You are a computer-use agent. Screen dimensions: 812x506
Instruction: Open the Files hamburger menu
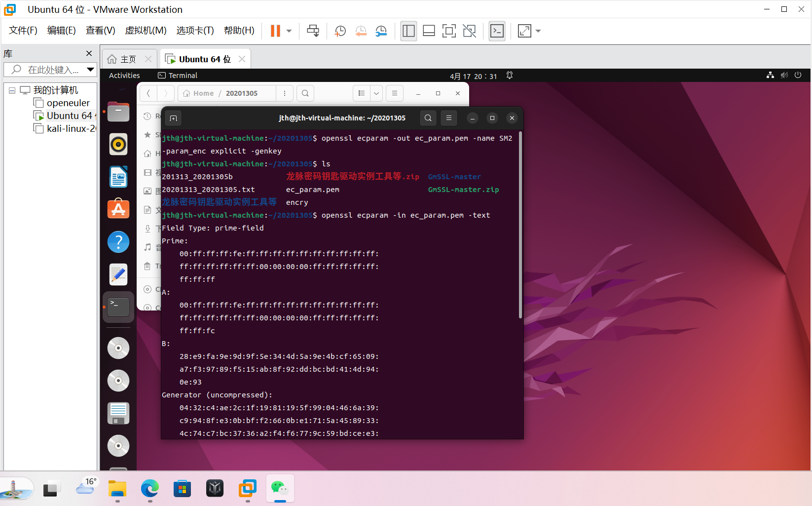pyautogui.click(x=394, y=93)
